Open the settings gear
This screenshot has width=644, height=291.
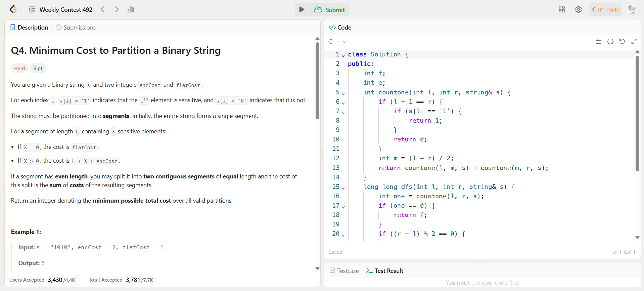point(578,10)
